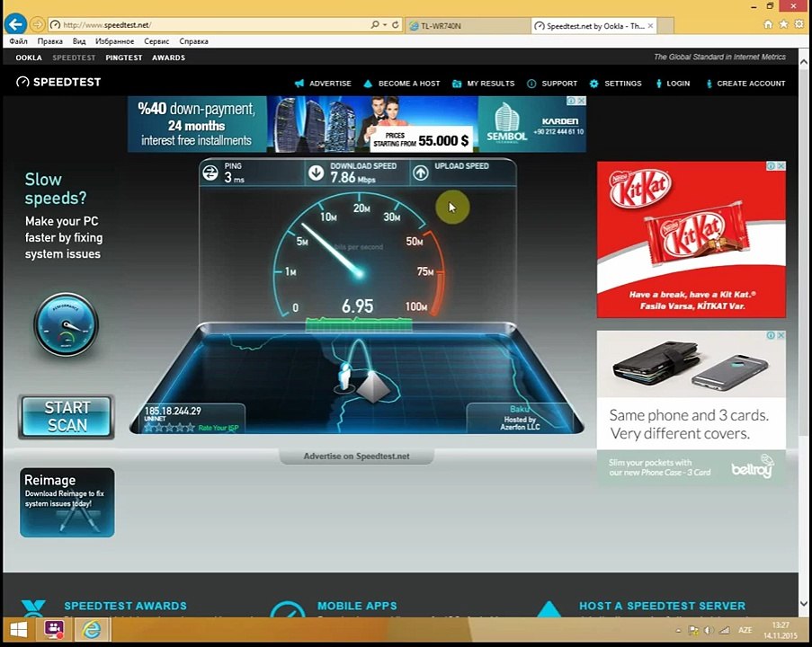
Task: Click the ping icon in results bar
Action: click(x=210, y=173)
